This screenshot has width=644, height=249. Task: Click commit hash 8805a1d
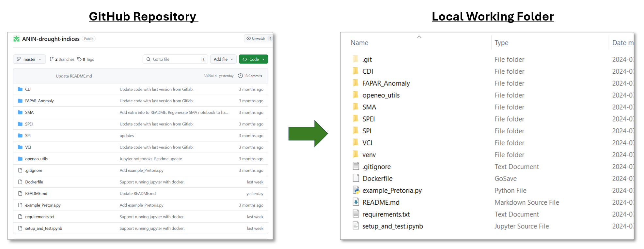click(x=210, y=76)
